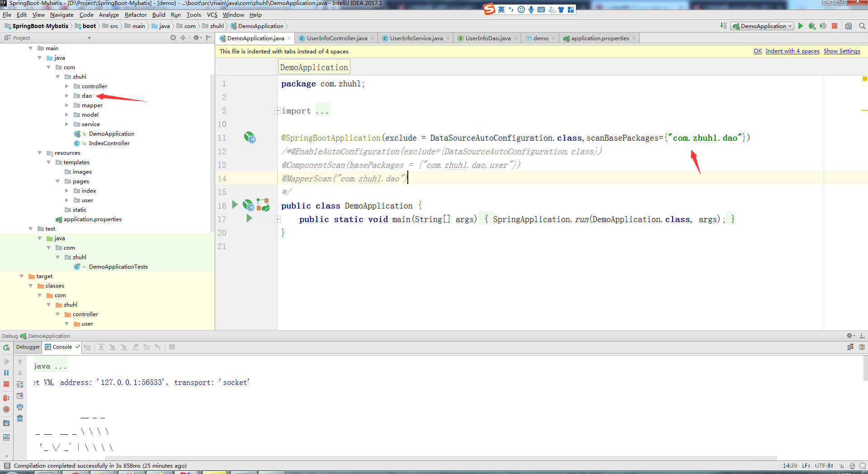The image size is (868, 474).
Task: Start debugging with the bug icon
Action: [x=812, y=26]
